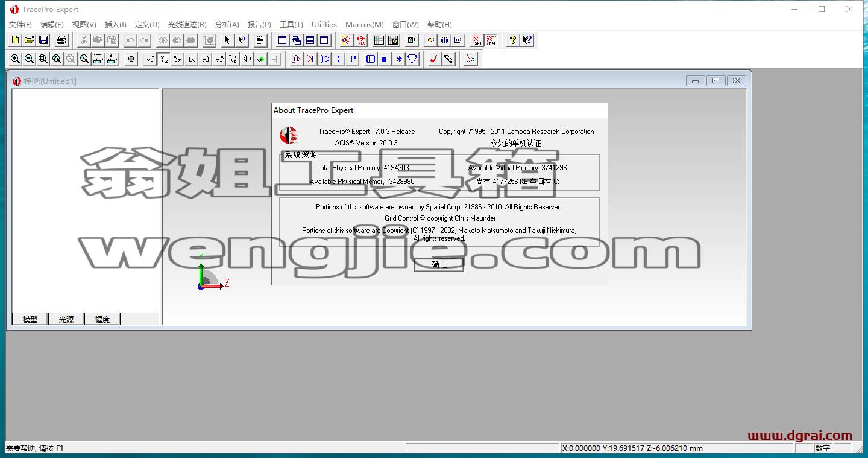Click the red checkmark apply icon
Image resolution: width=868 pixels, height=458 pixels.
click(434, 59)
